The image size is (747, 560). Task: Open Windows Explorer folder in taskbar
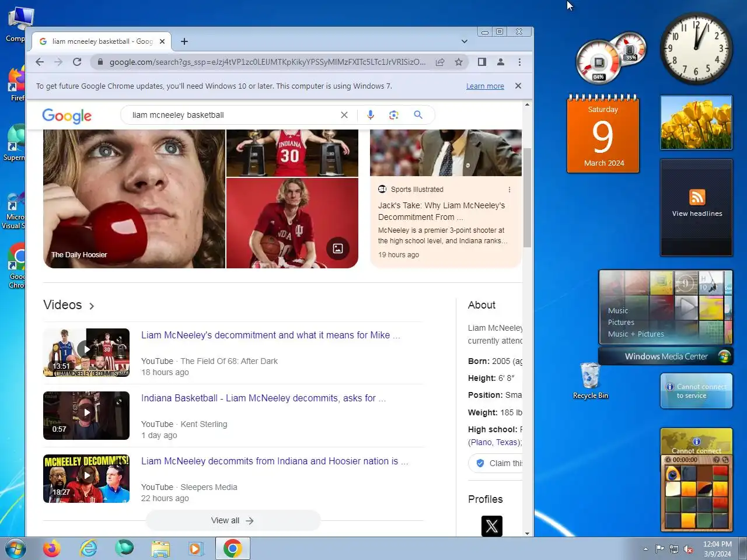coord(160,549)
